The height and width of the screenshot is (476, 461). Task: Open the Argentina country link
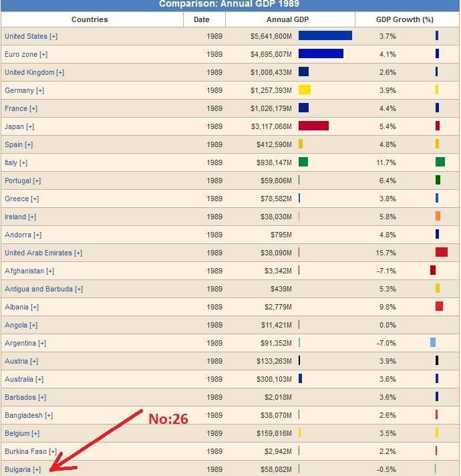coord(20,344)
